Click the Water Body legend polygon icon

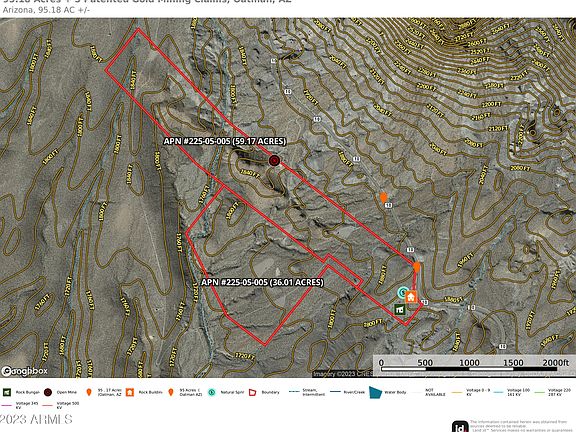tap(375, 392)
